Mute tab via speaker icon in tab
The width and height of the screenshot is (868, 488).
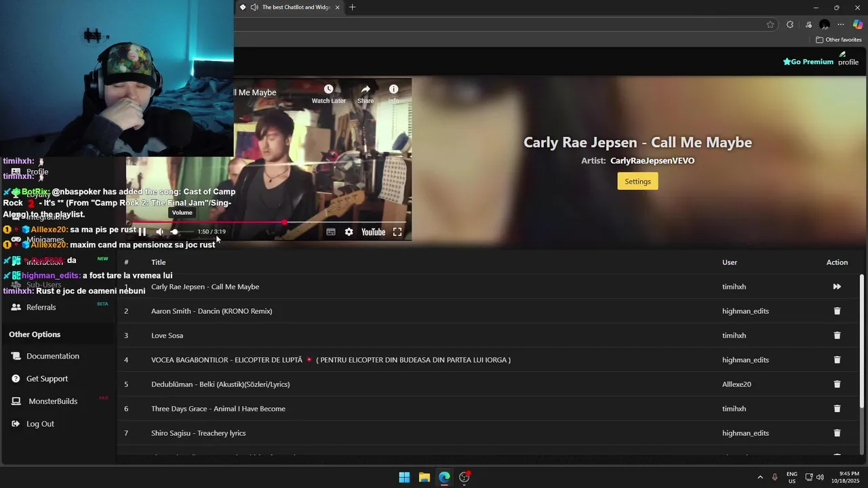(254, 7)
